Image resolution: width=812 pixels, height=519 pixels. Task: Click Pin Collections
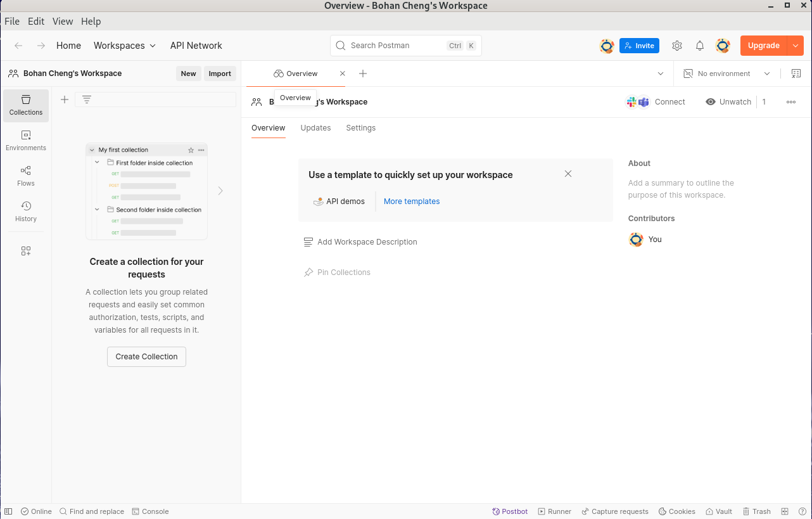[337, 272]
